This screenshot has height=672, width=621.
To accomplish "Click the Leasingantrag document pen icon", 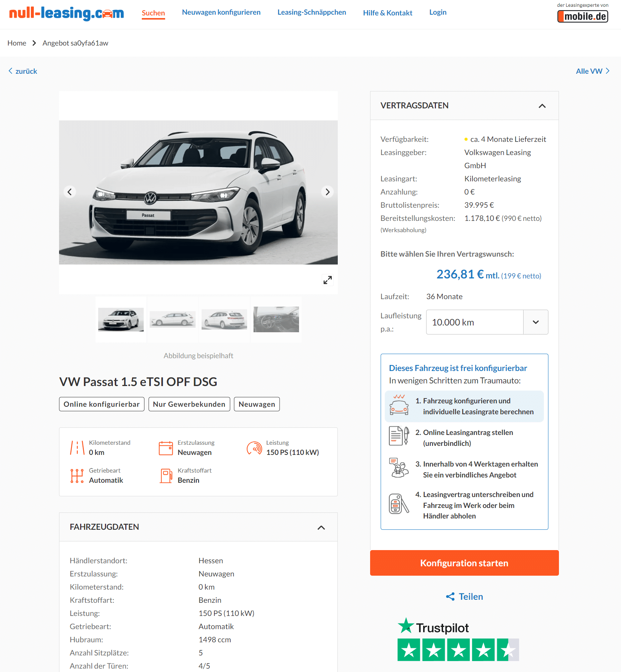I will tap(399, 436).
